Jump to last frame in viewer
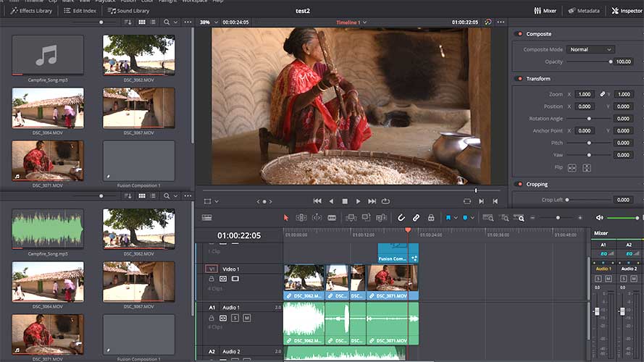The image size is (644, 362). coord(372,201)
